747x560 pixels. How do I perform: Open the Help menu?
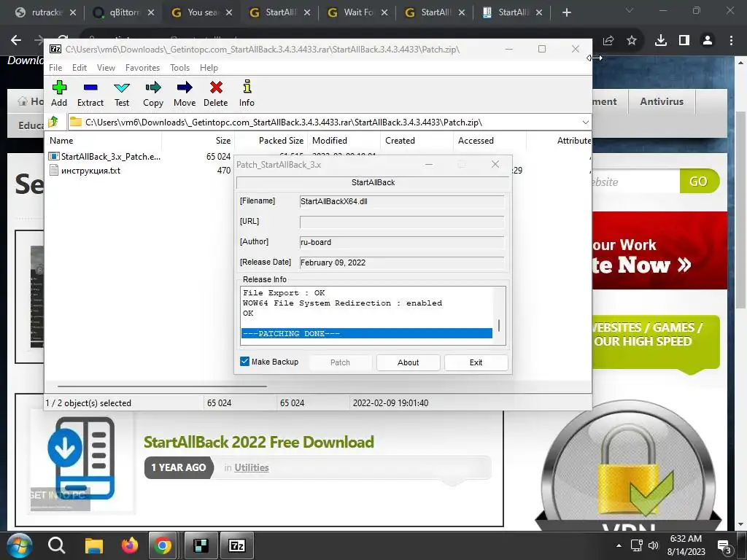point(209,68)
